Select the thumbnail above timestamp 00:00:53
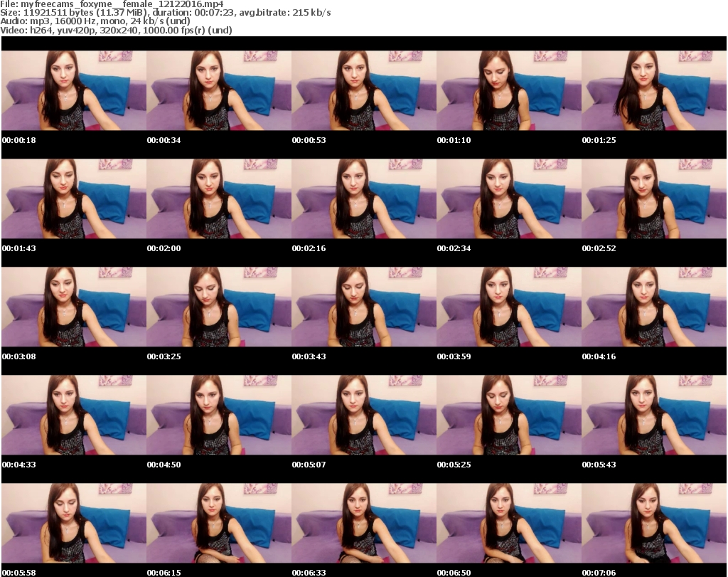 [x=364, y=90]
